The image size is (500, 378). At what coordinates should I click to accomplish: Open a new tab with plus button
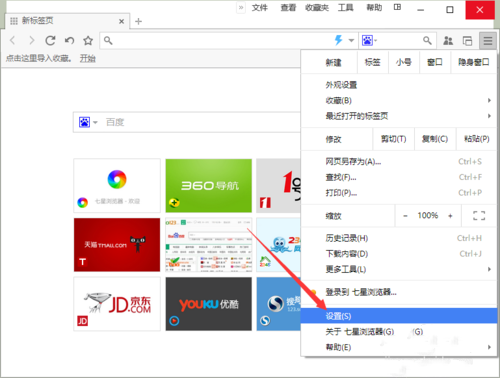[138, 21]
